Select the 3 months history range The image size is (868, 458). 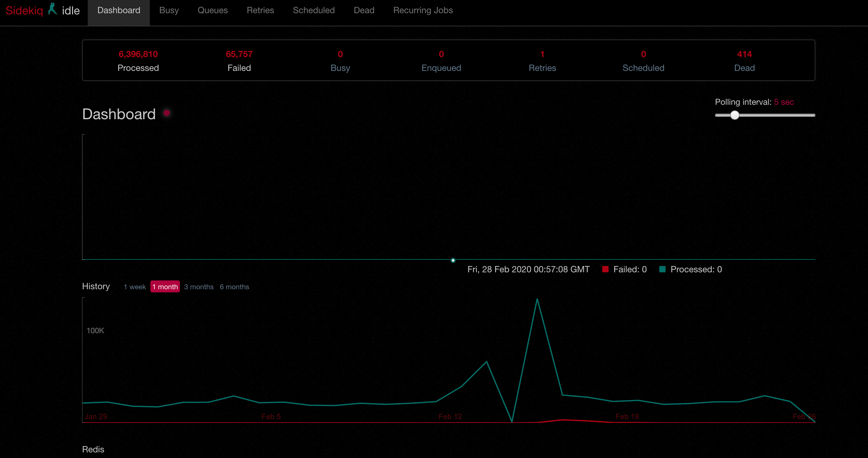[x=199, y=287]
